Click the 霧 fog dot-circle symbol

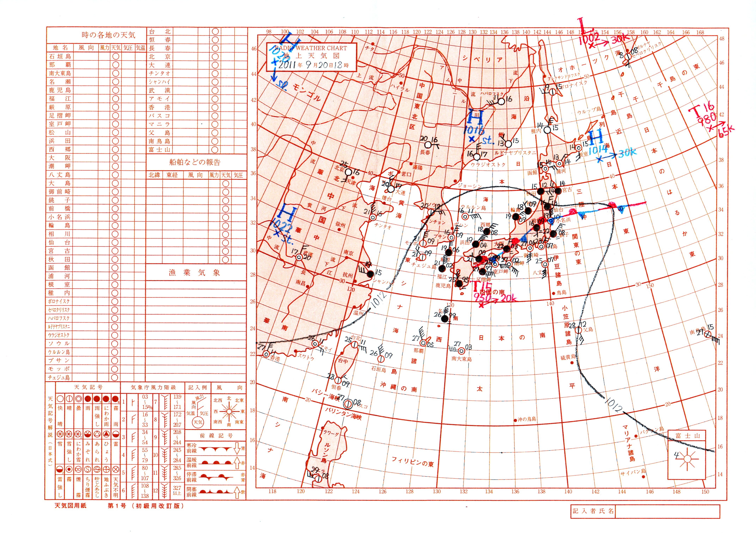click(x=69, y=469)
